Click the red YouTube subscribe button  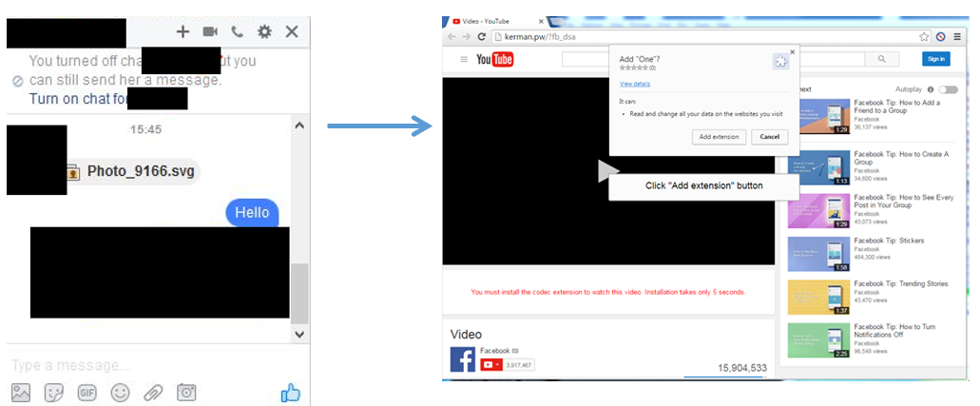[x=491, y=365]
